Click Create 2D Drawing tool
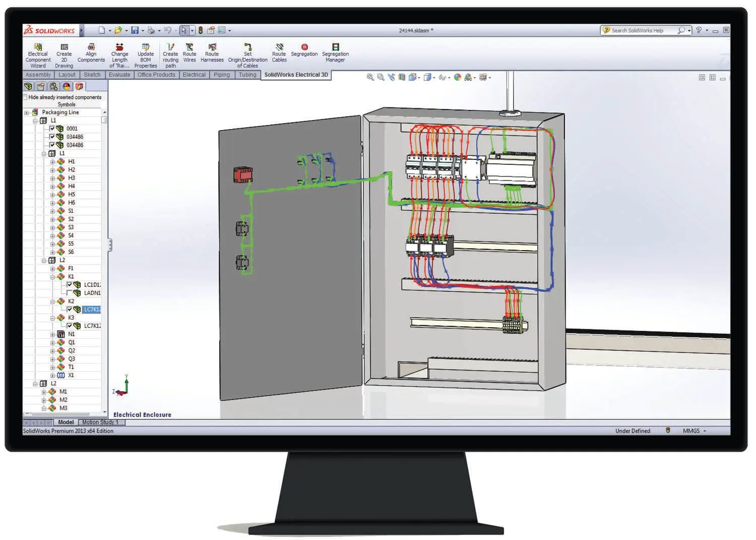Screen dimensions: 756x540 point(64,55)
